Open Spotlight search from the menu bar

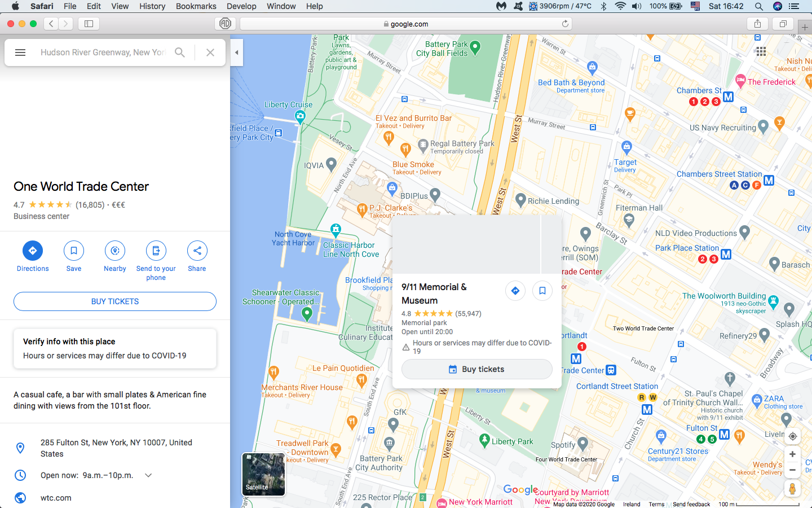pos(759,6)
